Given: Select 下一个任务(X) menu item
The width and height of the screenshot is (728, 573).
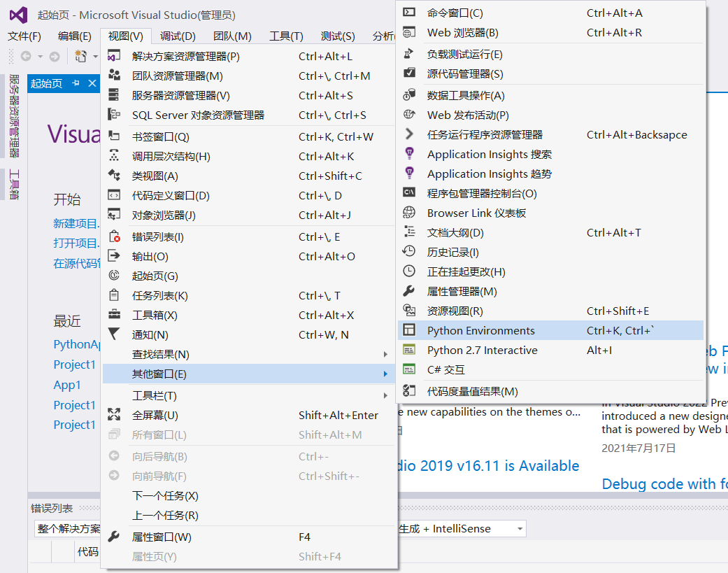Looking at the screenshot, I should pos(249,495).
